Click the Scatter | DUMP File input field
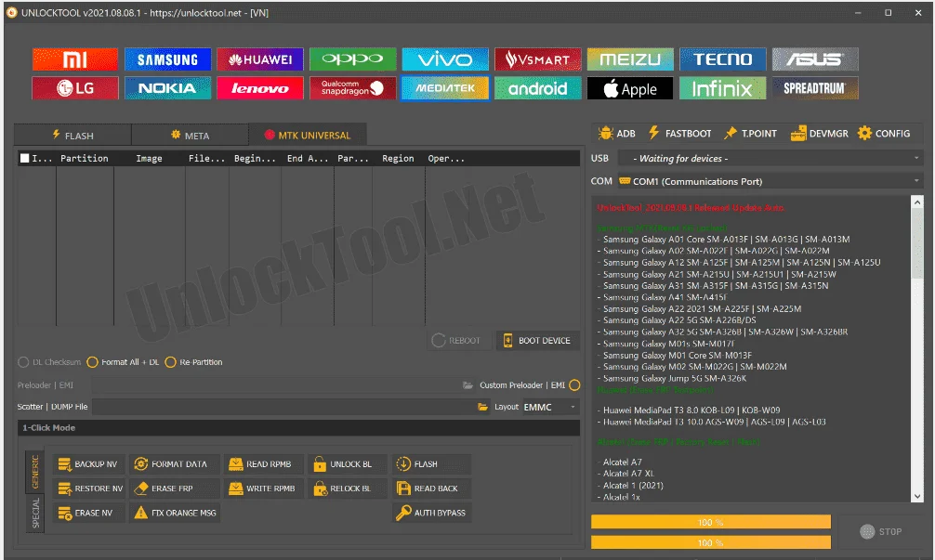 [283, 407]
